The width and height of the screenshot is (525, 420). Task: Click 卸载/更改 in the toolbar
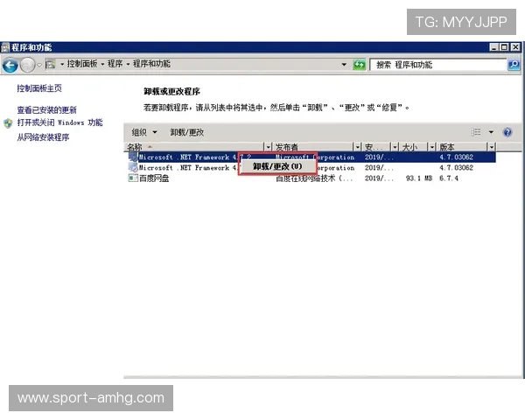click(187, 132)
